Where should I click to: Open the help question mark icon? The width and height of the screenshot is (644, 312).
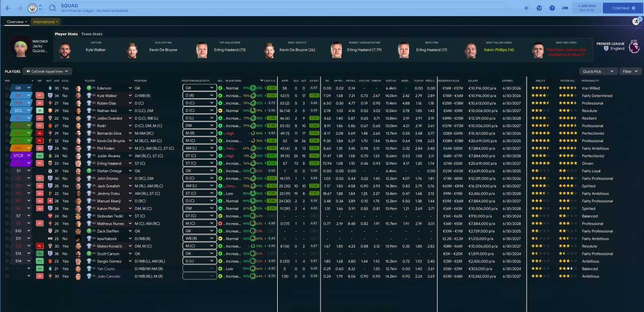coord(552,8)
